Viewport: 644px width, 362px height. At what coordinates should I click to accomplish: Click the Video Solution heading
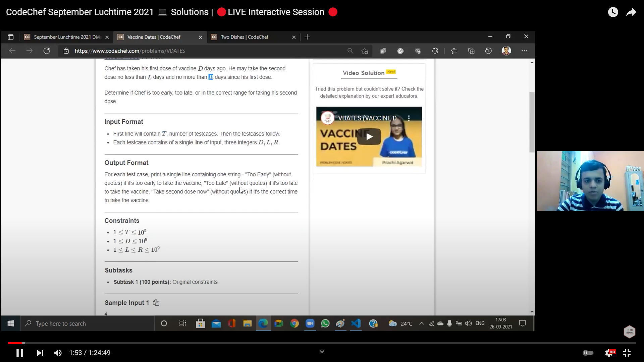click(x=364, y=73)
